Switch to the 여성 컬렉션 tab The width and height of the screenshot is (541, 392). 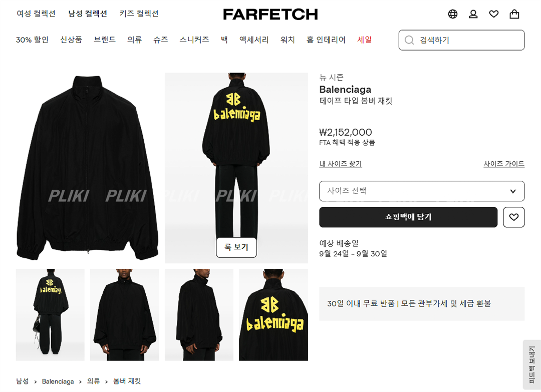36,14
